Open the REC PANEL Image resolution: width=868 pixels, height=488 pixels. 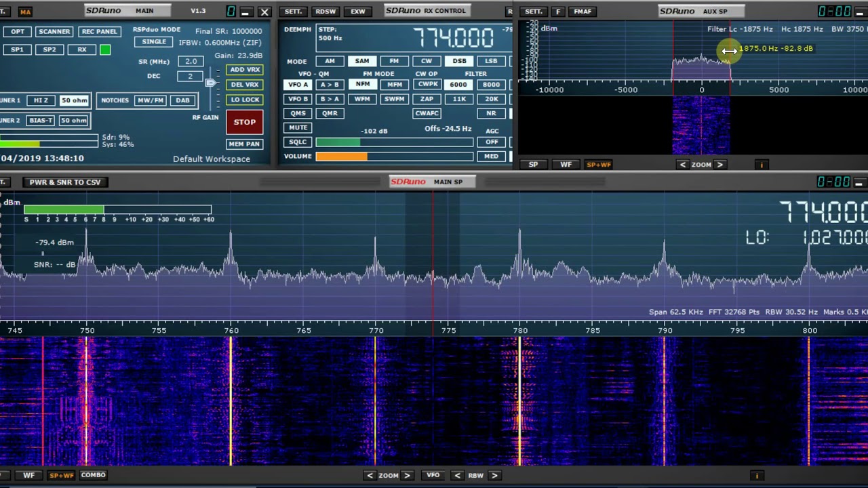tap(99, 32)
